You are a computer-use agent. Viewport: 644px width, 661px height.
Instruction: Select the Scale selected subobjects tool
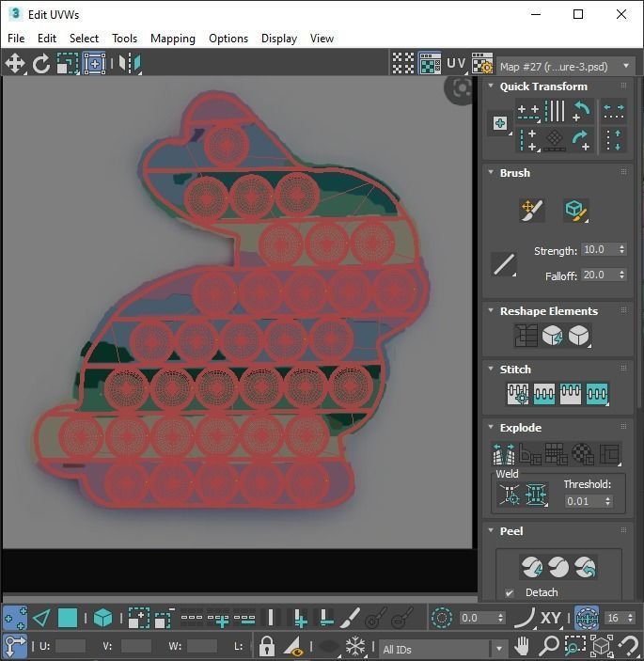click(68, 64)
